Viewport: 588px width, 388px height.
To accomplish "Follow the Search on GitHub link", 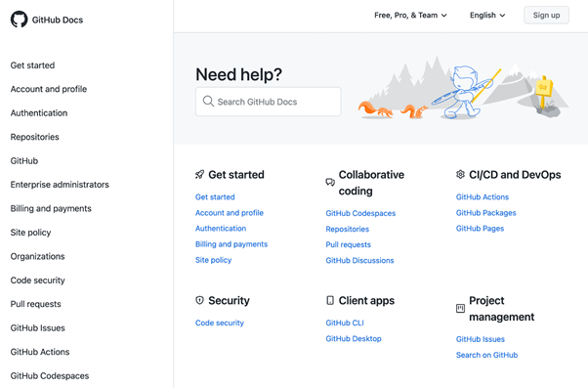I will pos(486,355).
